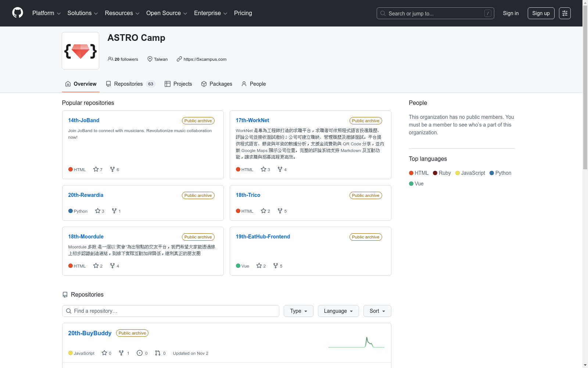Image resolution: width=588 pixels, height=368 pixels.
Task: Click the Python language in Top languages
Action: pos(500,173)
